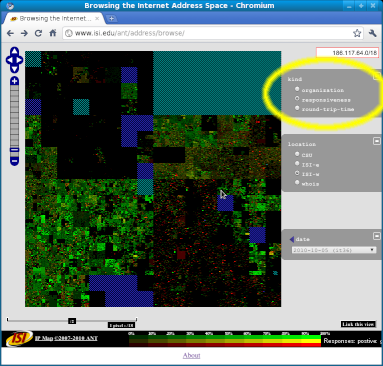Screen dimensions: 383x366
Task: Select the whois location radio button
Action: 297,182
